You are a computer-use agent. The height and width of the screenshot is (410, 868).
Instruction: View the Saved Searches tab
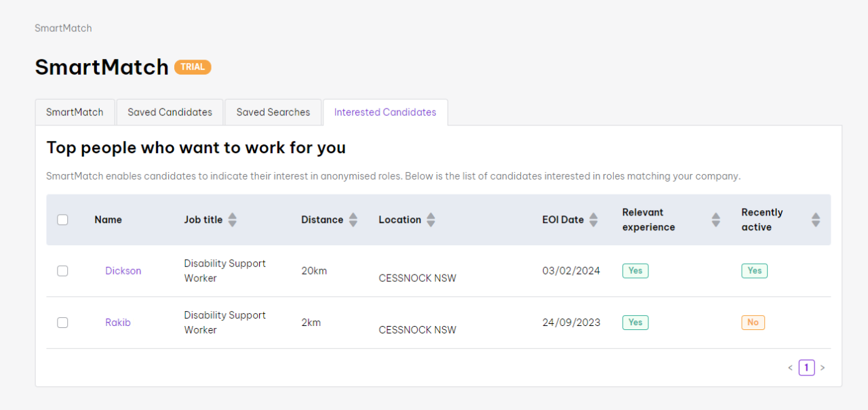coord(273,112)
